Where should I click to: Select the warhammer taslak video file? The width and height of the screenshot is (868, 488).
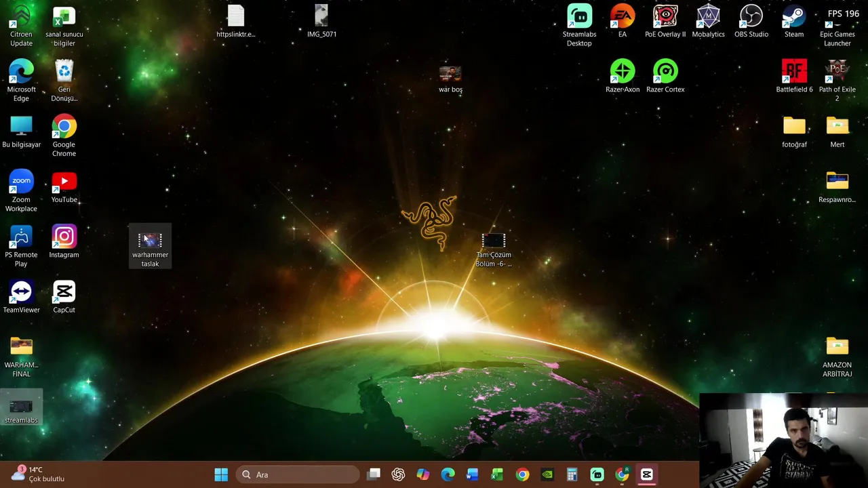point(150,247)
